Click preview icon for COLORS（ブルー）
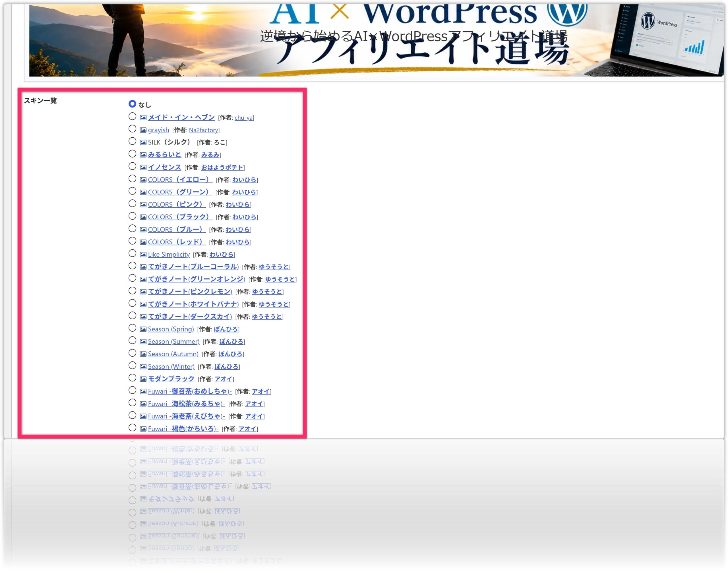Image resolution: width=728 pixels, height=573 pixels. coord(143,230)
